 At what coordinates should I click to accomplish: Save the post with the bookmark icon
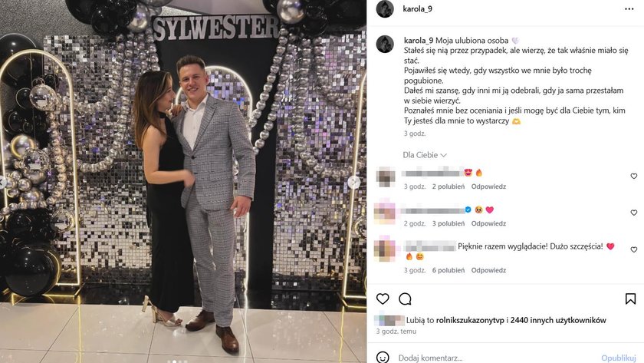tap(630, 299)
